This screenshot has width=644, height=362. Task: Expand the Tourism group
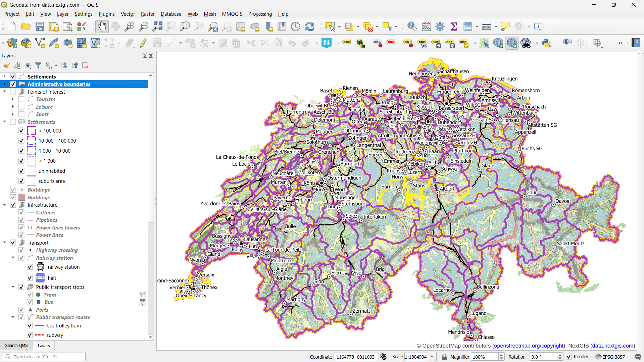[13, 99]
